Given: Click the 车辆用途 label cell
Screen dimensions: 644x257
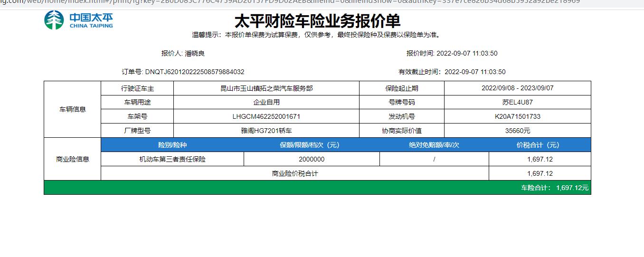Looking at the screenshot, I should 137,102.
